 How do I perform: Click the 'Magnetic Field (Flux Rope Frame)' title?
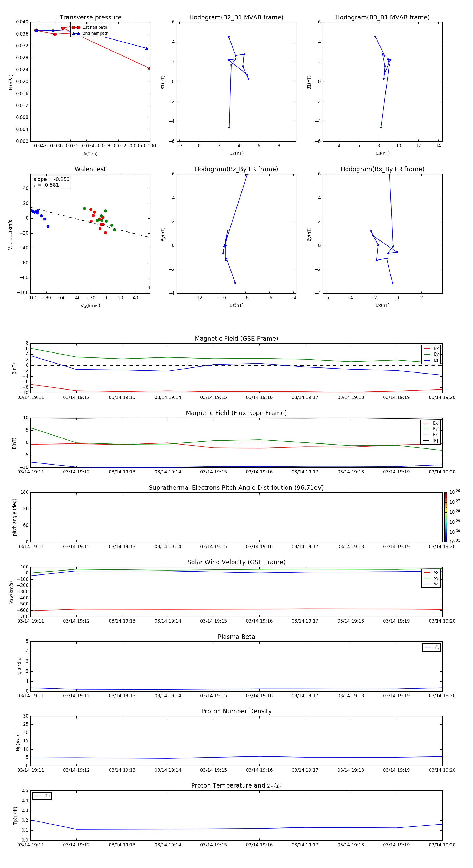(x=236, y=413)
